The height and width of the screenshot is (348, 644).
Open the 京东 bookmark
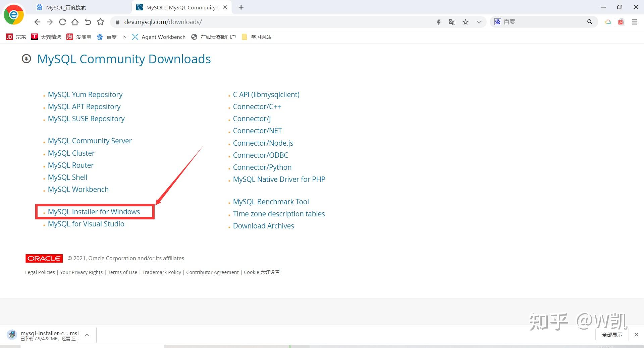(x=16, y=37)
